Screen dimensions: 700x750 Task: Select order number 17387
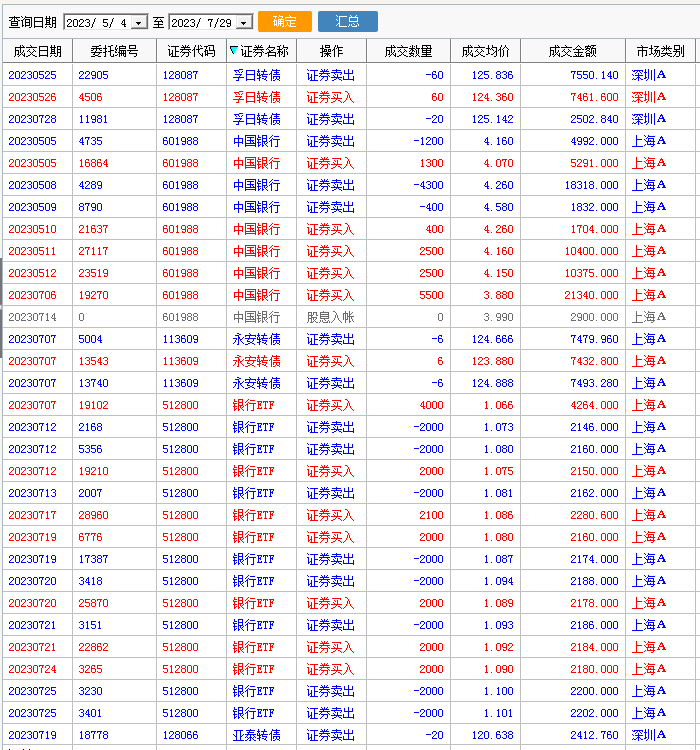click(x=93, y=559)
